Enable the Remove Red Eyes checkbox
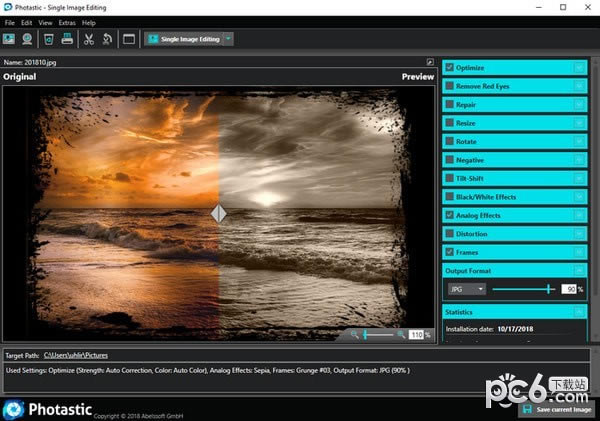 (x=450, y=86)
